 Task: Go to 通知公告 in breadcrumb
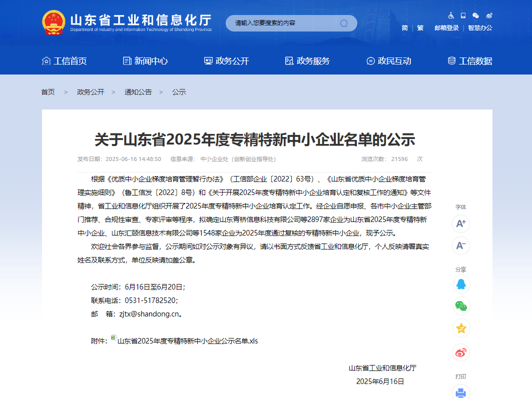pos(138,92)
